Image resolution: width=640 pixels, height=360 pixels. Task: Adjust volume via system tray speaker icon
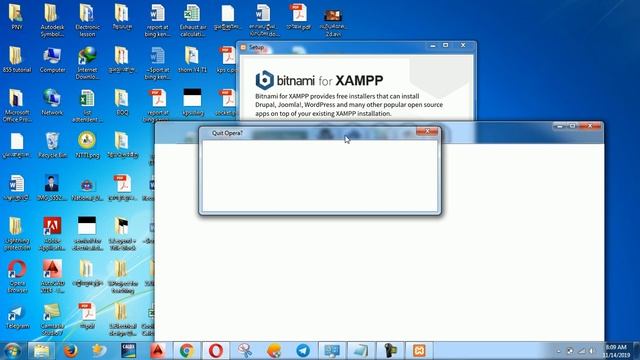(591, 351)
